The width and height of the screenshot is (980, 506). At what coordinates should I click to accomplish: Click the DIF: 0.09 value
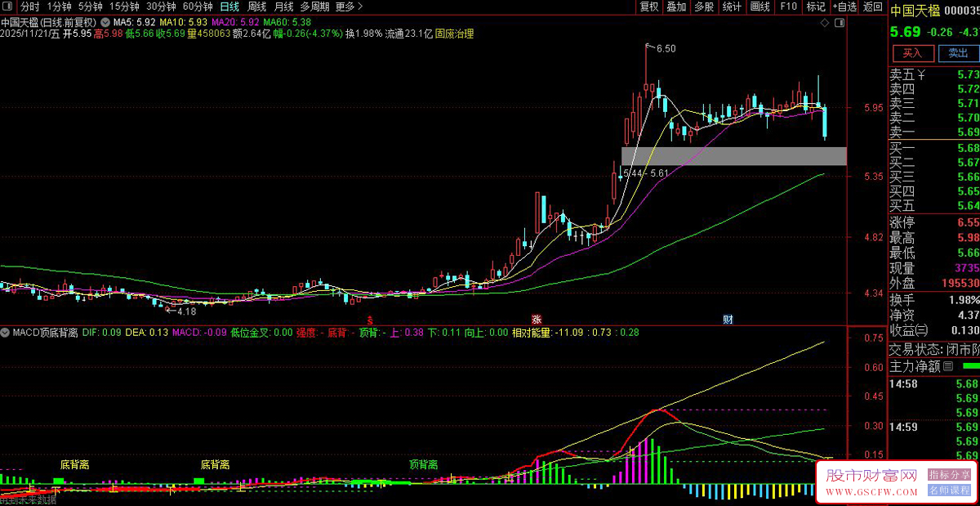[101, 333]
